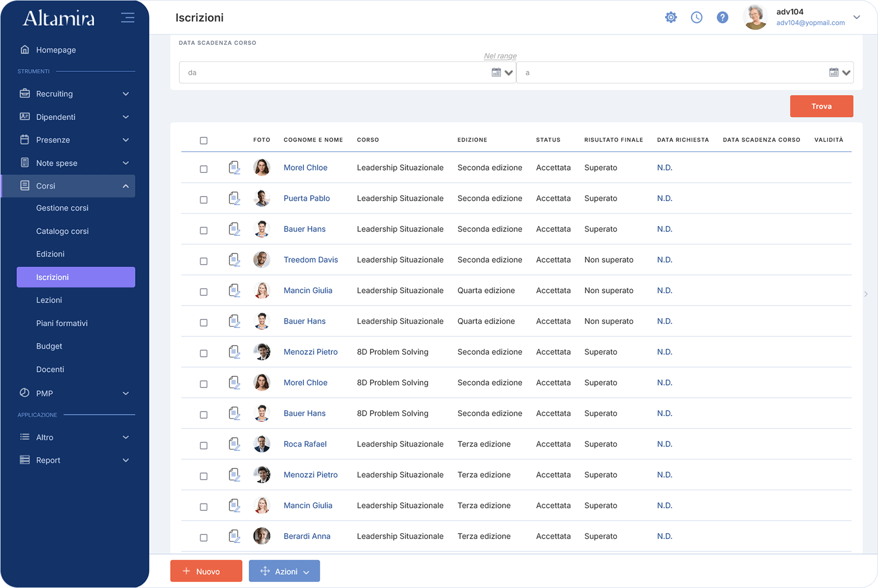
Task: Open enrollment detail icon for Morel Chloe first row
Action: (x=234, y=167)
